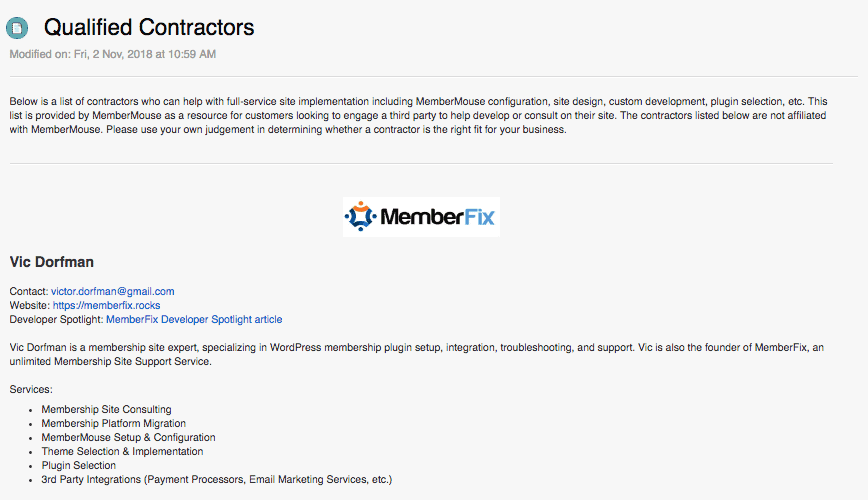Click the 3rd Party Integrations list item
Viewport: 868px width, 500px height.
pyautogui.click(x=216, y=479)
